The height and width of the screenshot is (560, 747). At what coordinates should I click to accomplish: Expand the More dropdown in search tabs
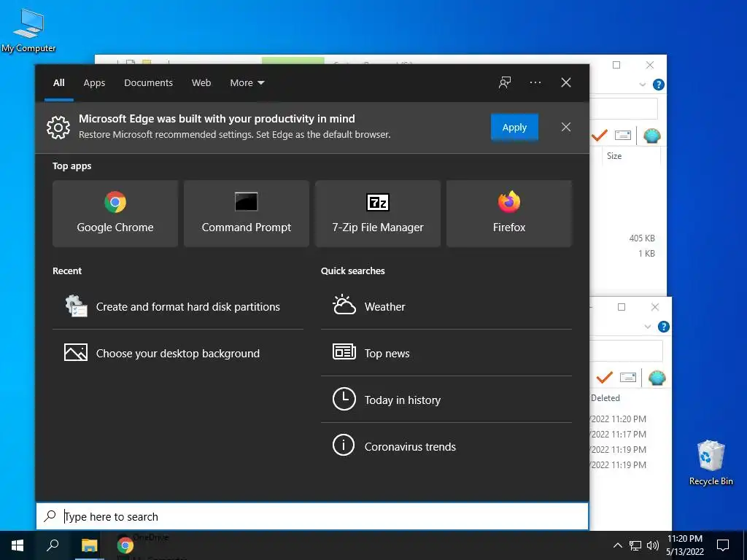pyautogui.click(x=247, y=83)
